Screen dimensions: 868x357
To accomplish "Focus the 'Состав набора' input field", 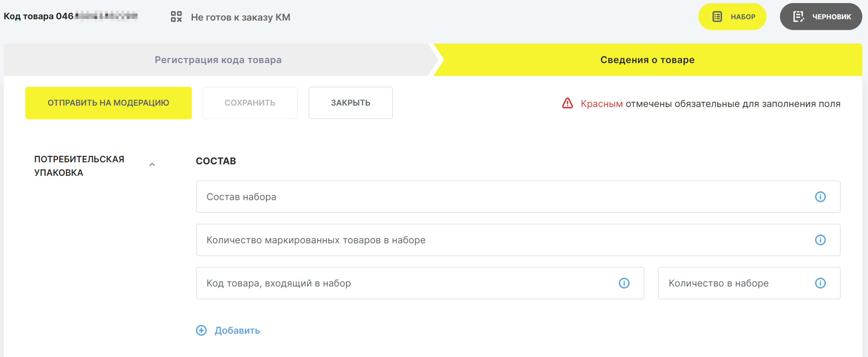I will (518, 197).
